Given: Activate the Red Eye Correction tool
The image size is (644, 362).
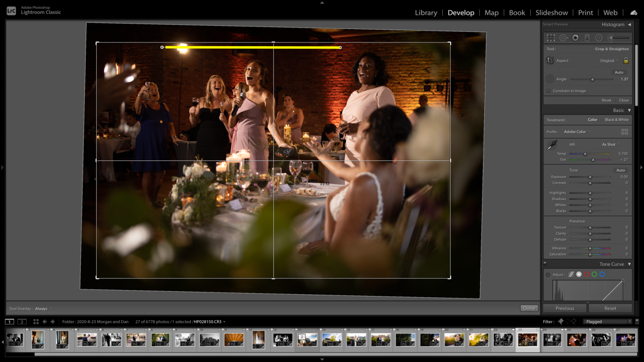Looking at the screenshot, I should pyautogui.click(x=575, y=37).
